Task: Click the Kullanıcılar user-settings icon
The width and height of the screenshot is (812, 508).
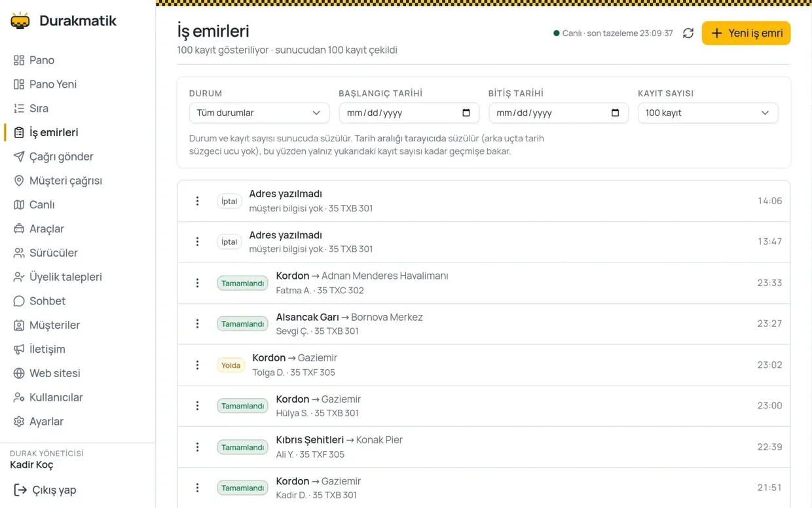Action: point(19,397)
